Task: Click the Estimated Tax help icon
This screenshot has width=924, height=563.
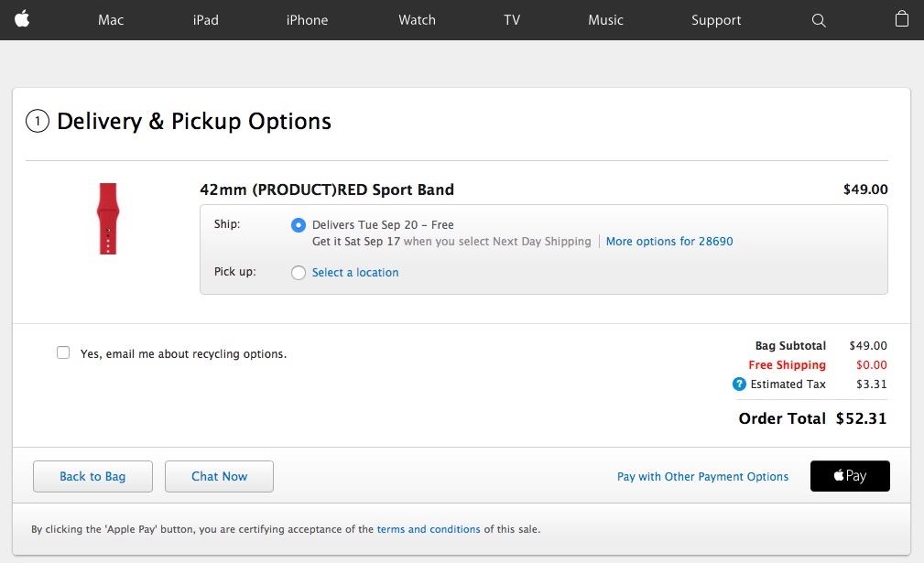Action: click(739, 384)
